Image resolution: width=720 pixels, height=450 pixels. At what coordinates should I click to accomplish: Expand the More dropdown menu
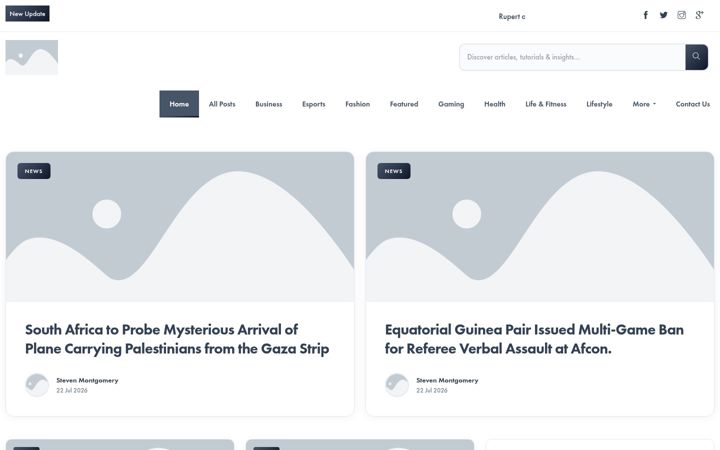click(x=644, y=104)
